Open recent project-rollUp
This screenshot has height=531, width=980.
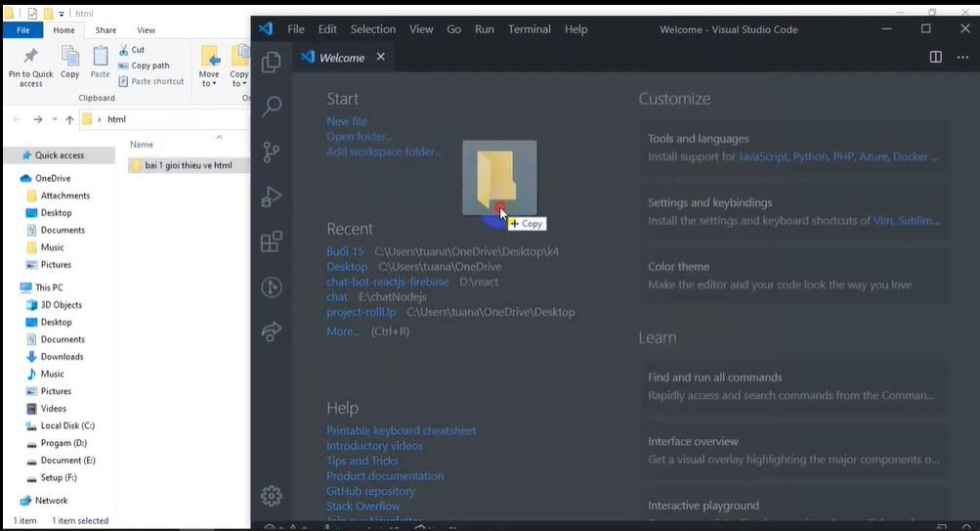click(x=362, y=312)
